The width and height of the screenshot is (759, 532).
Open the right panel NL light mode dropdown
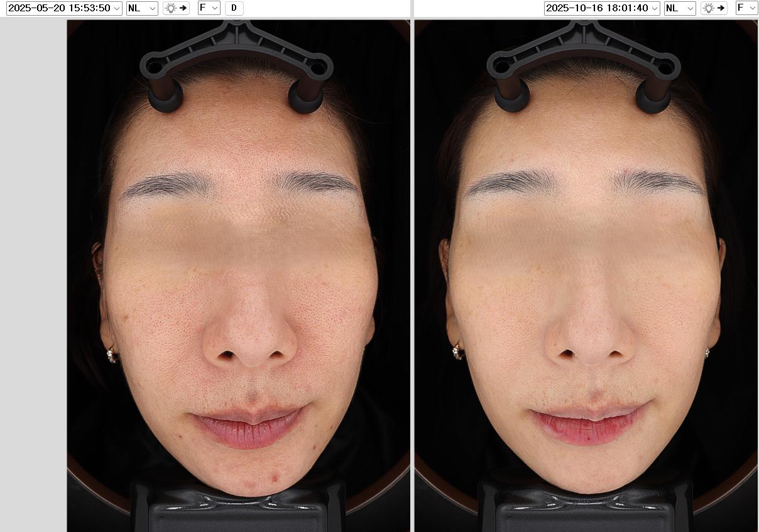[x=680, y=8]
